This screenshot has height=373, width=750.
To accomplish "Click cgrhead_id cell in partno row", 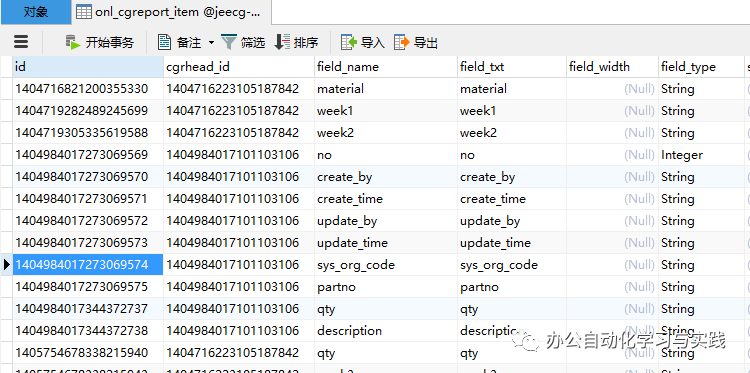I will (239, 287).
